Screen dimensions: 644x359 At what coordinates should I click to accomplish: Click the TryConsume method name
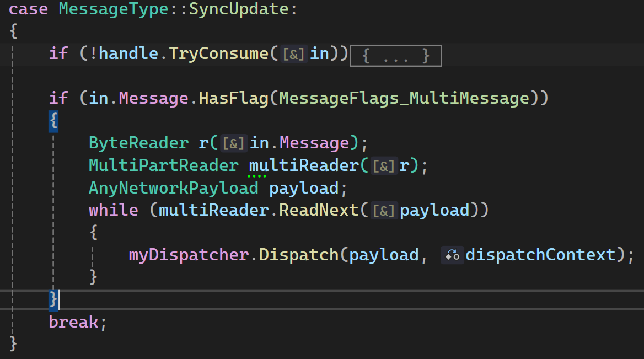(218, 54)
